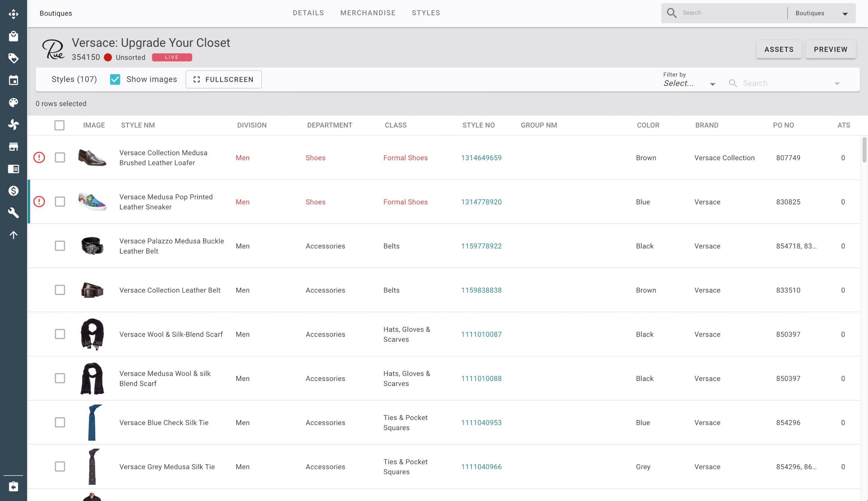Open style number 1111010087 link

coord(481,334)
